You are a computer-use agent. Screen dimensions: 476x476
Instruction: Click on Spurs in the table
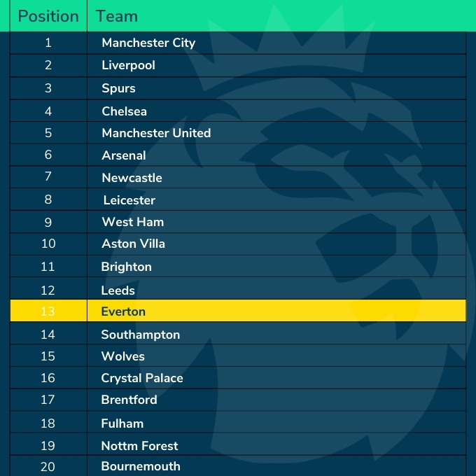118,88
